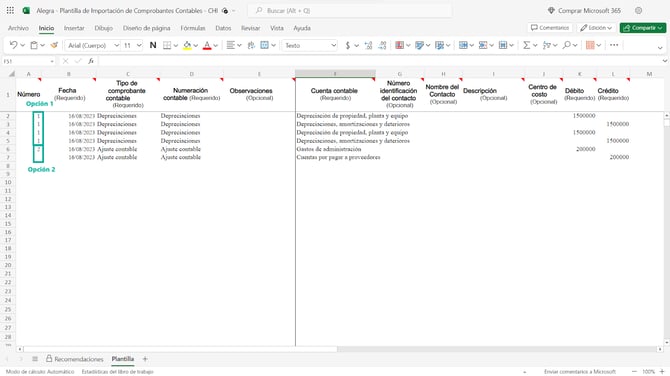This screenshot has width=670, height=376.
Task: Expand the Paste options dropdown arrow
Action: coord(42,45)
